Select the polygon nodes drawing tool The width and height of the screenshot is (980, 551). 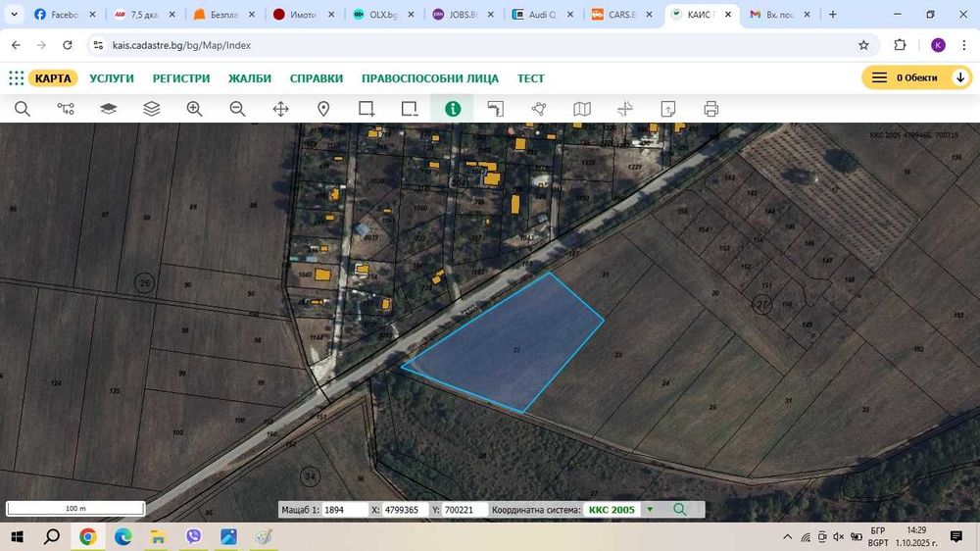(539, 109)
